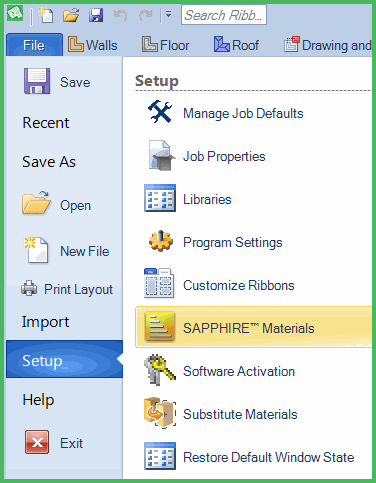Click the Libraries list icon
Image resolution: width=376 pixels, height=483 pixels.
click(160, 198)
